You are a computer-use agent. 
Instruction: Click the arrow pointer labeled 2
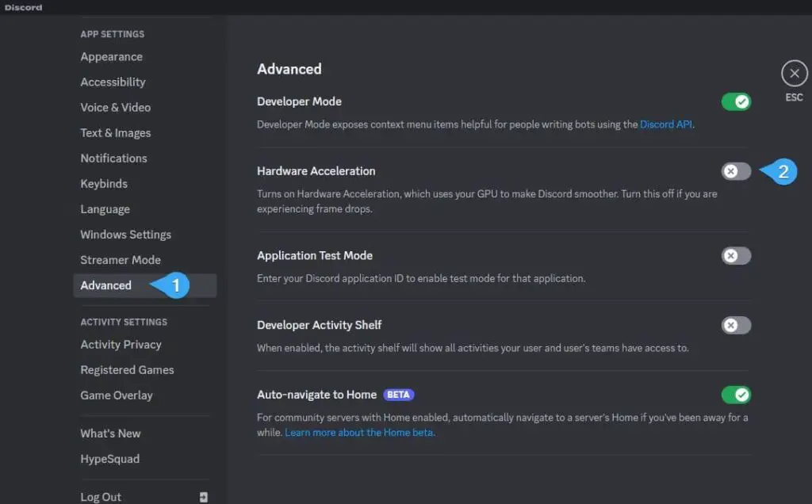point(779,171)
